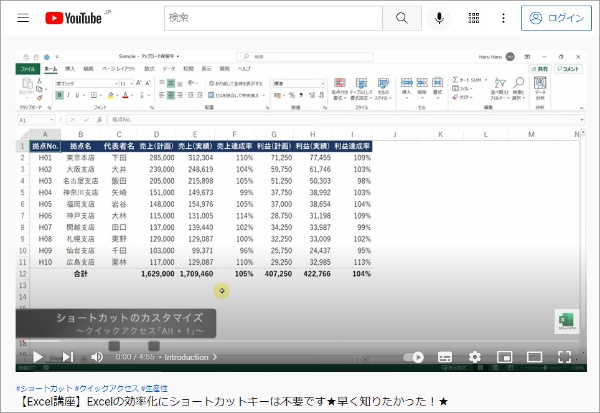Click the Name Box showing A1
The height and width of the screenshot is (413, 600).
[x=36, y=120]
